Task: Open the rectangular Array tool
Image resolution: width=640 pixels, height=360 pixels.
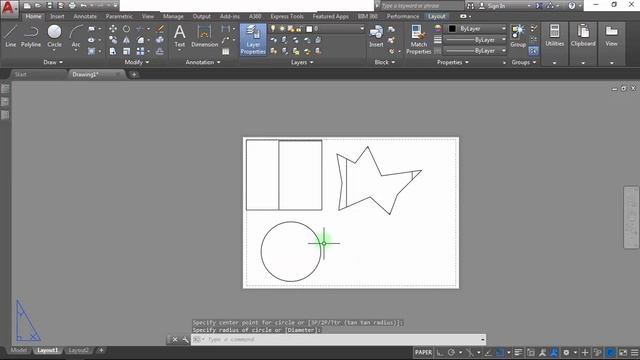Action: tap(140, 51)
